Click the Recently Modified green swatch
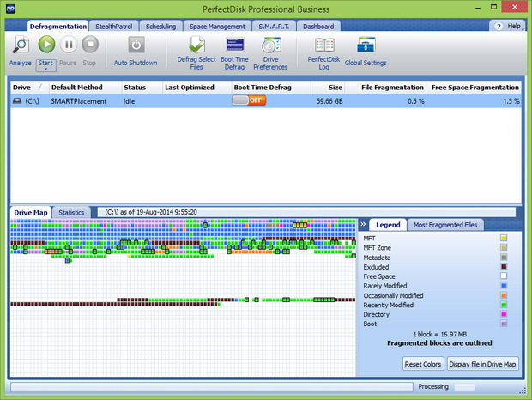This screenshot has width=532, height=400. click(x=504, y=305)
